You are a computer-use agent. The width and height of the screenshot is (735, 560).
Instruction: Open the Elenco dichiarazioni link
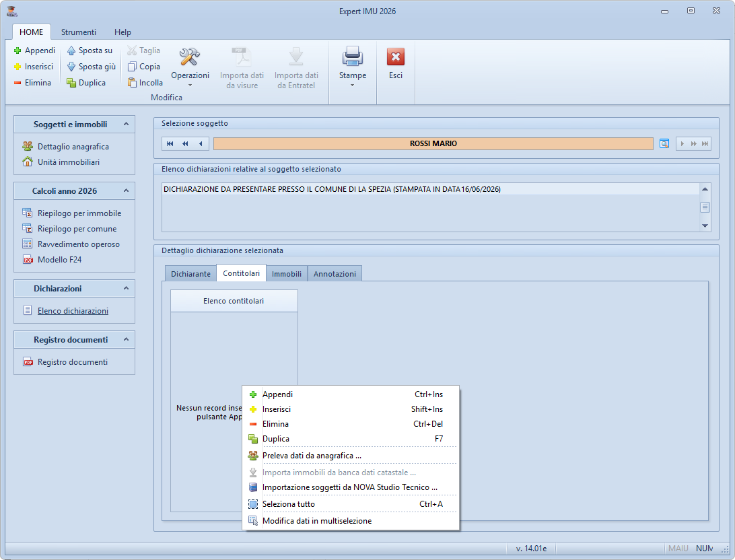[73, 311]
